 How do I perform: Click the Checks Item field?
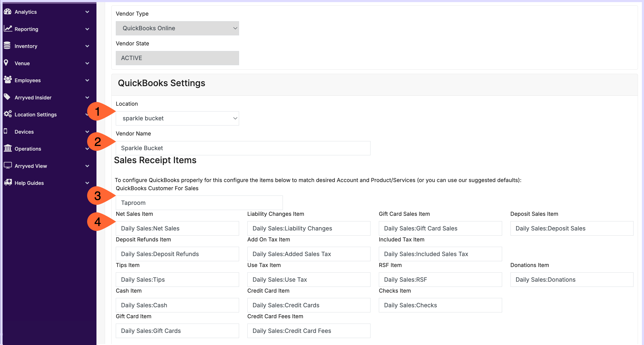(x=440, y=305)
